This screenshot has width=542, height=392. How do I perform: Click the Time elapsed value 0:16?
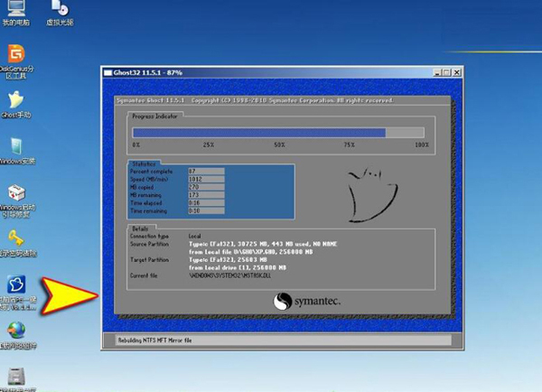[x=206, y=203]
